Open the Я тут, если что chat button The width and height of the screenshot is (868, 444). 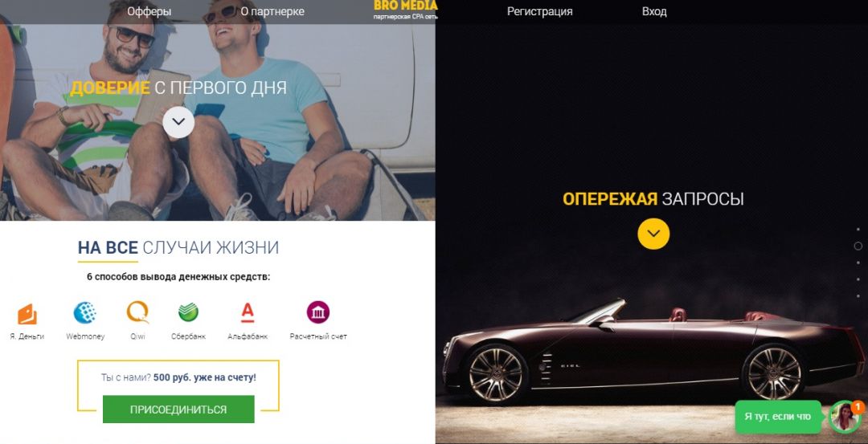tap(778, 417)
